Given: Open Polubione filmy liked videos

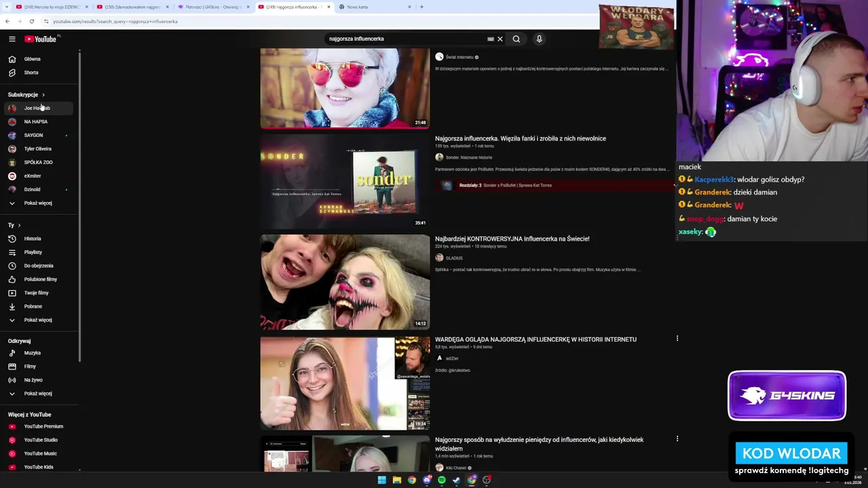Looking at the screenshot, I should [38, 279].
